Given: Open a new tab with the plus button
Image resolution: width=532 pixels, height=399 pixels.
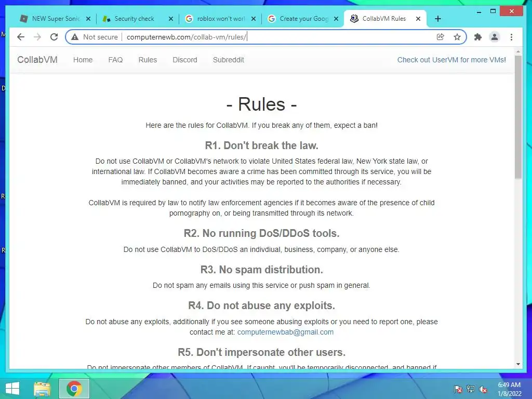Looking at the screenshot, I should pos(437,19).
